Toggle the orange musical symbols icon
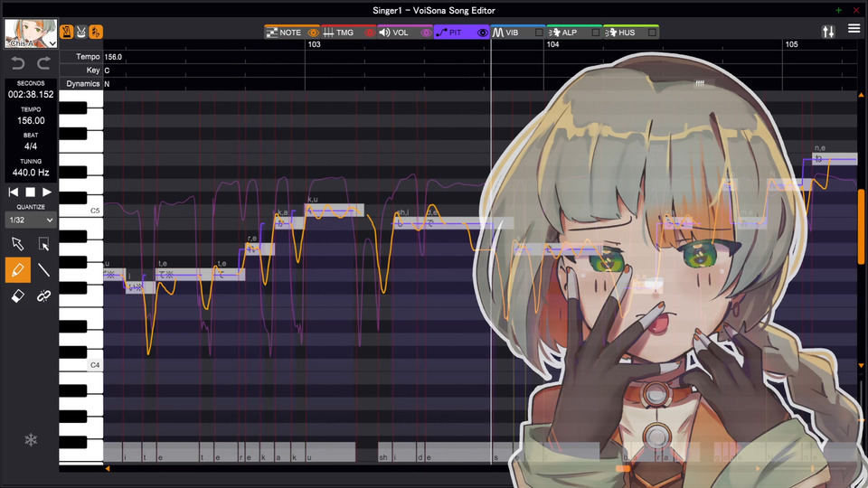868x488 pixels. tap(96, 33)
